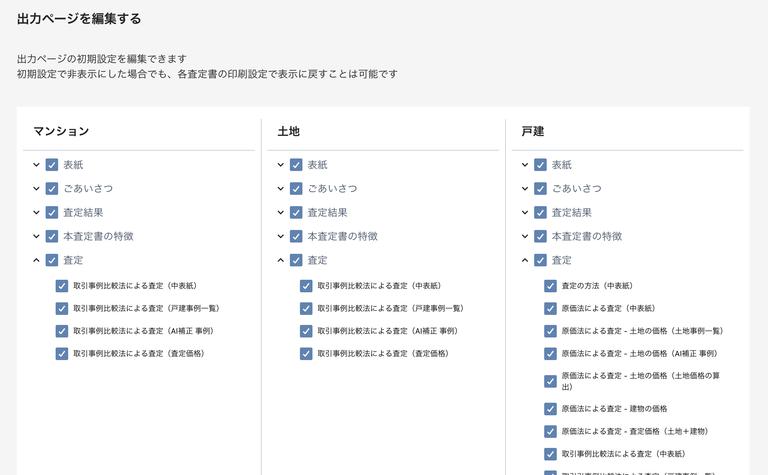Collapse 査定 section in マンション column

click(37, 261)
